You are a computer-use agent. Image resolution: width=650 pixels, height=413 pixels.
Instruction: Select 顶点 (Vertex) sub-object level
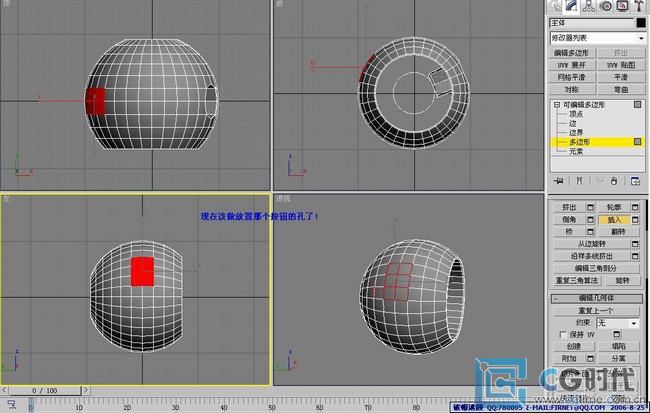(x=576, y=114)
